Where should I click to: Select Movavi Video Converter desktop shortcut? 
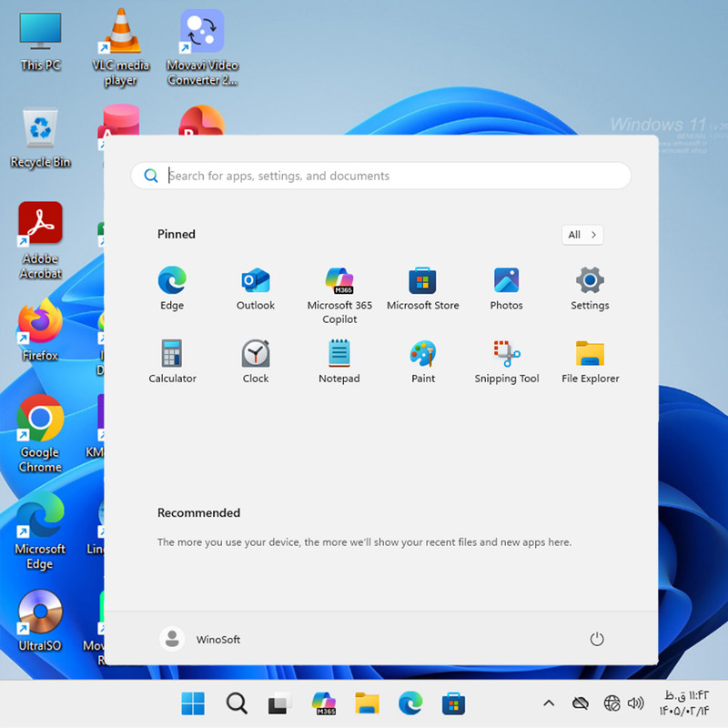point(202,47)
